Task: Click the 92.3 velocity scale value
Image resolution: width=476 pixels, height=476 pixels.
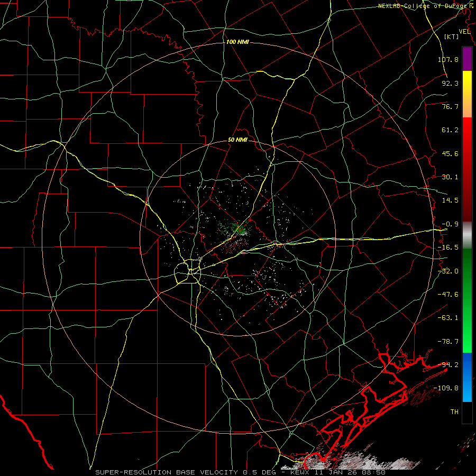Action: click(450, 83)
